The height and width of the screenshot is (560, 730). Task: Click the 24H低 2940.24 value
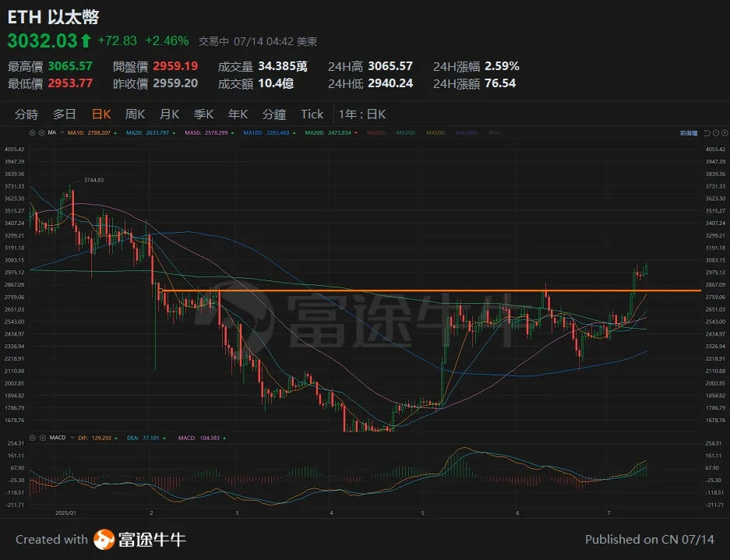click(x=390, y=83)
